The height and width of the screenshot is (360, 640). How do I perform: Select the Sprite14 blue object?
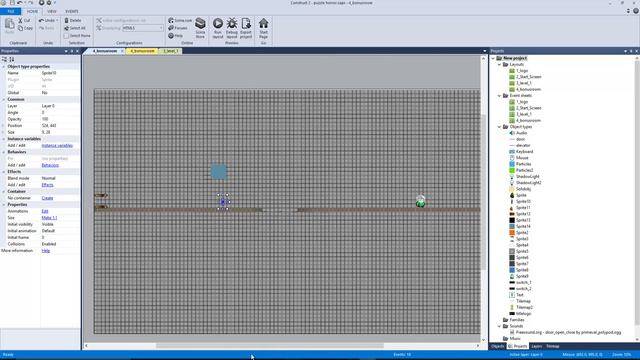click(523, 226)
